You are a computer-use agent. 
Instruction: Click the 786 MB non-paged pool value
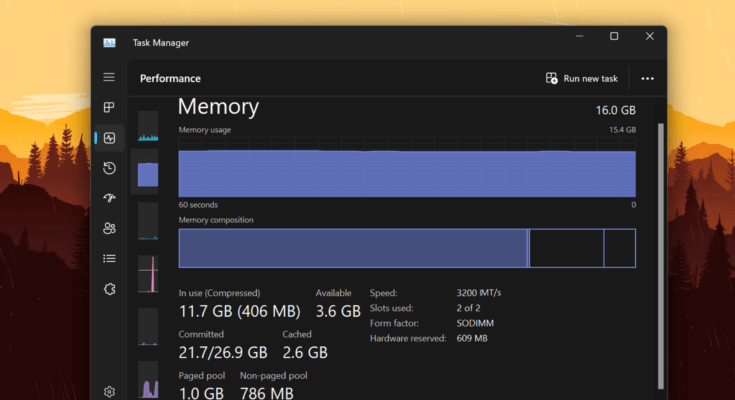point(267,393)
